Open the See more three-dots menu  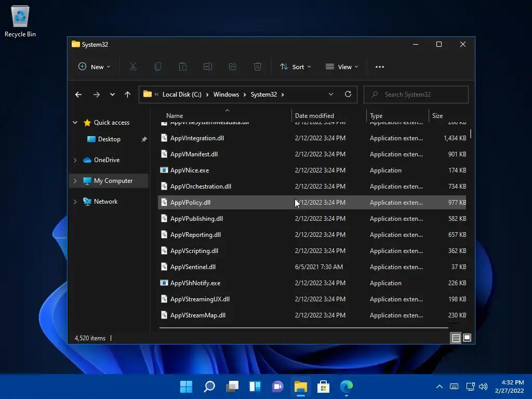point(380,67)
